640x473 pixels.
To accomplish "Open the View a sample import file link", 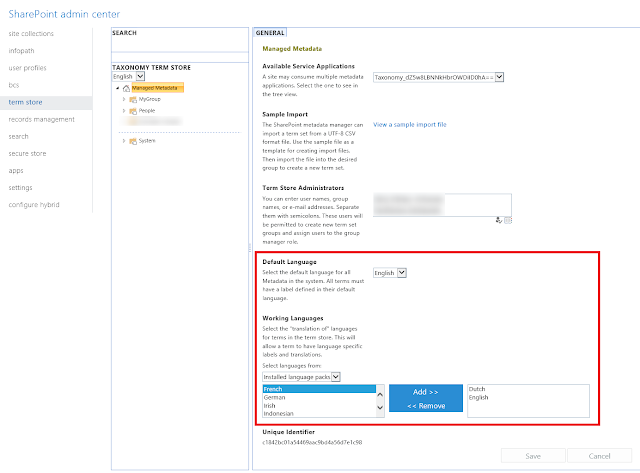I will click(x=410, y=125).
